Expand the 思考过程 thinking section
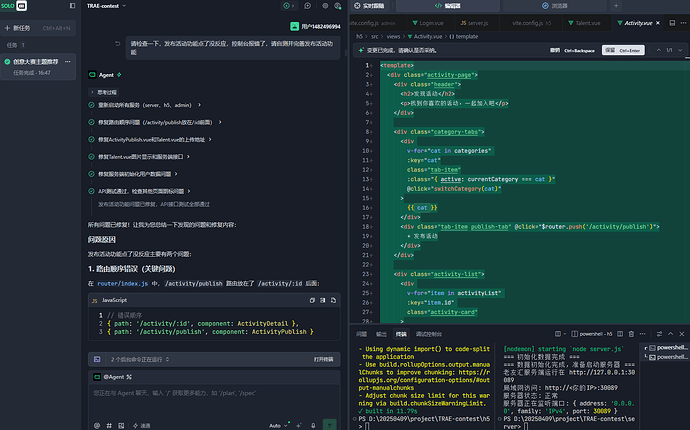Viewport: 690px width, 430px height. point(104,92)
